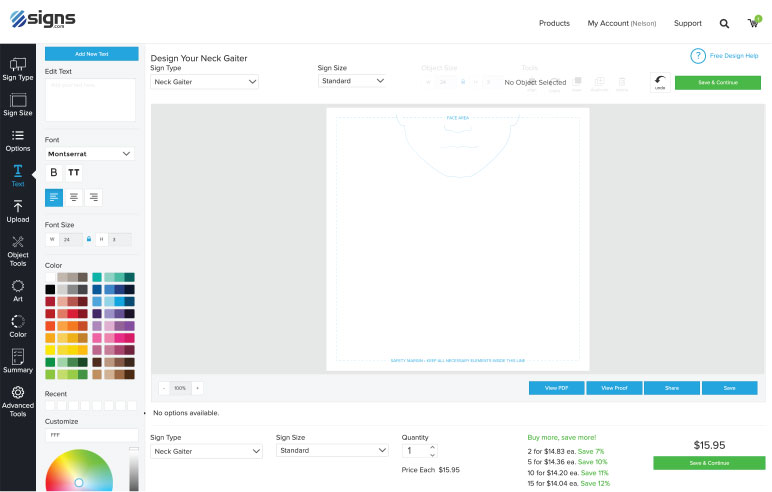
Task: Enable center text alignment
Action: [74, 198]
